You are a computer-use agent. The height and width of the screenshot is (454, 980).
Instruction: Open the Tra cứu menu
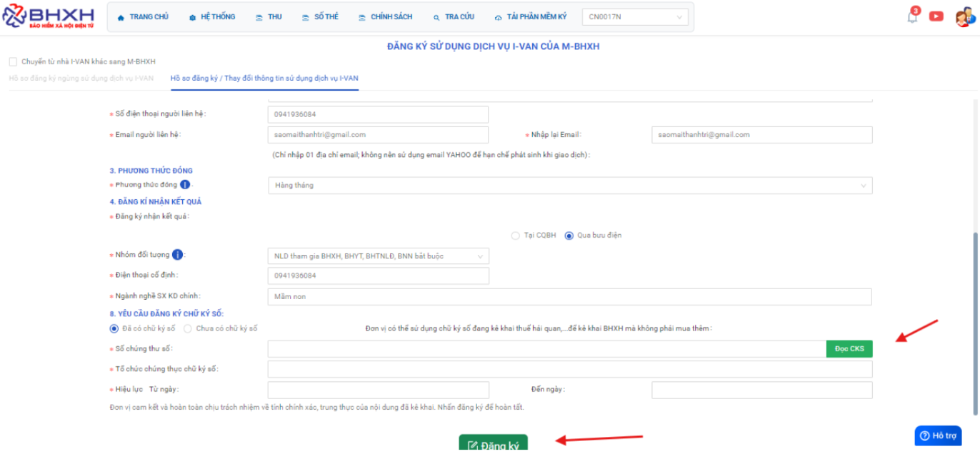point(454,17)
